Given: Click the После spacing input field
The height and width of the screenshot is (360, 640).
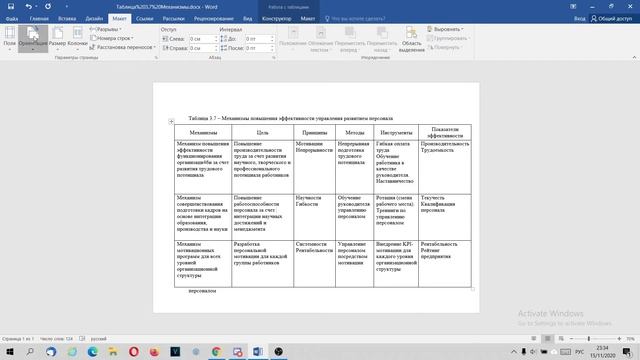Looking at the screenshot, I should 257,48.
